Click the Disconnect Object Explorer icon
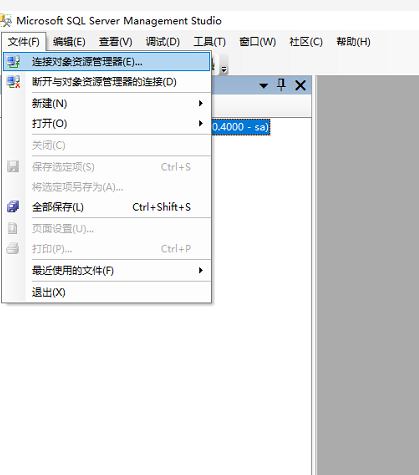Screen dimensions: 419x475 [13, 82]
